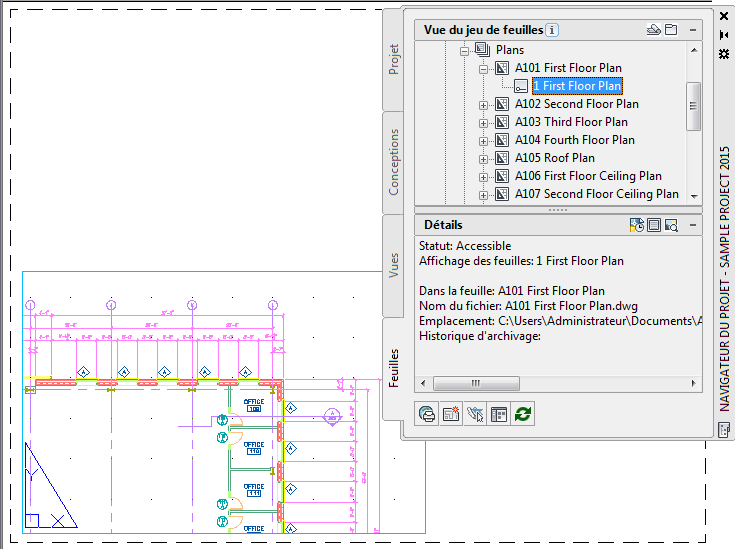Select A102 Second Floor Plan in tree
735x549 pixels.
tap(577, 104)
